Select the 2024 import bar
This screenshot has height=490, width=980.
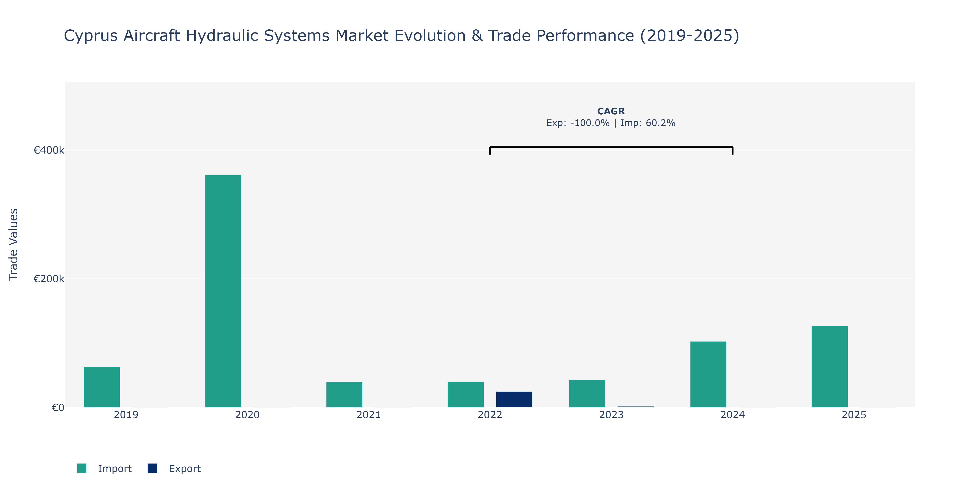pos(708,374)
